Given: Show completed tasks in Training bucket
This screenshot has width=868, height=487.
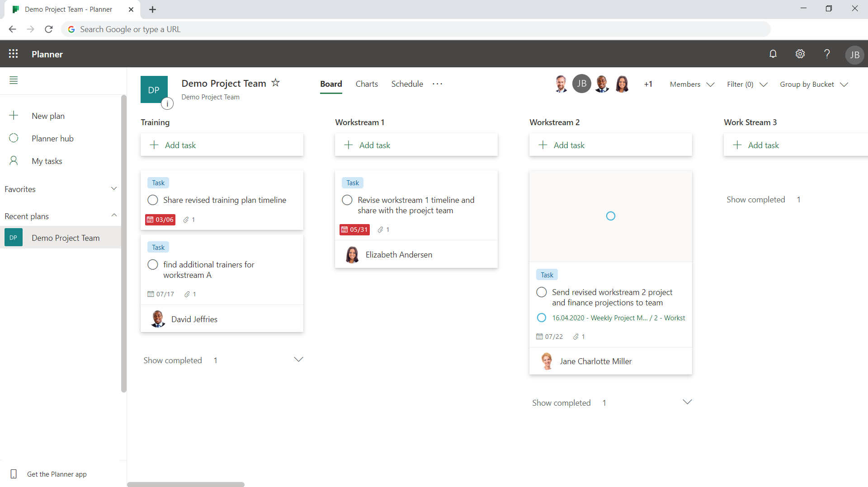Looking at the screenshot, I should click(173, 360).
